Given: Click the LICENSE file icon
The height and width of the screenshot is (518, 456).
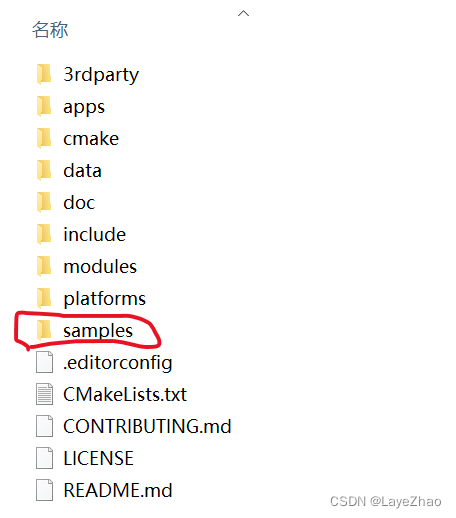Looking at the screenshot, I should pos(44,458).
